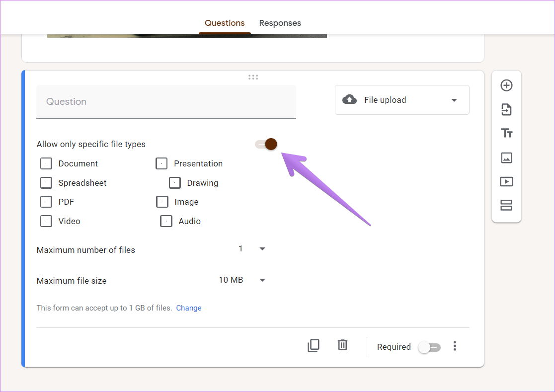Tick the Image checkbox
The height and width of the screenshot is (392, 555).
point(162,202)
